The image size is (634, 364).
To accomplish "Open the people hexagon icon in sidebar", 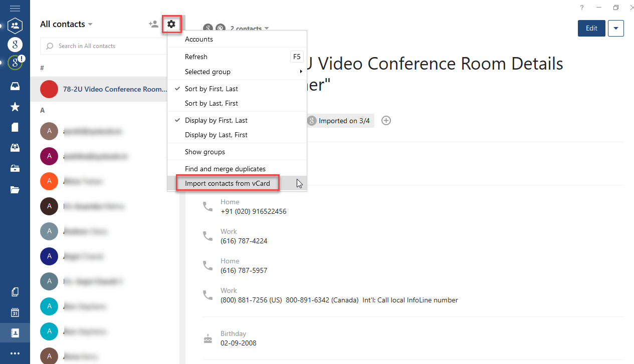I will pos(15,26).
